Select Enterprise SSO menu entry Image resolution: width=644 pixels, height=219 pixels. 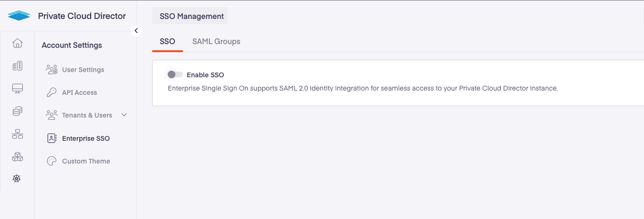coord(85,138)
